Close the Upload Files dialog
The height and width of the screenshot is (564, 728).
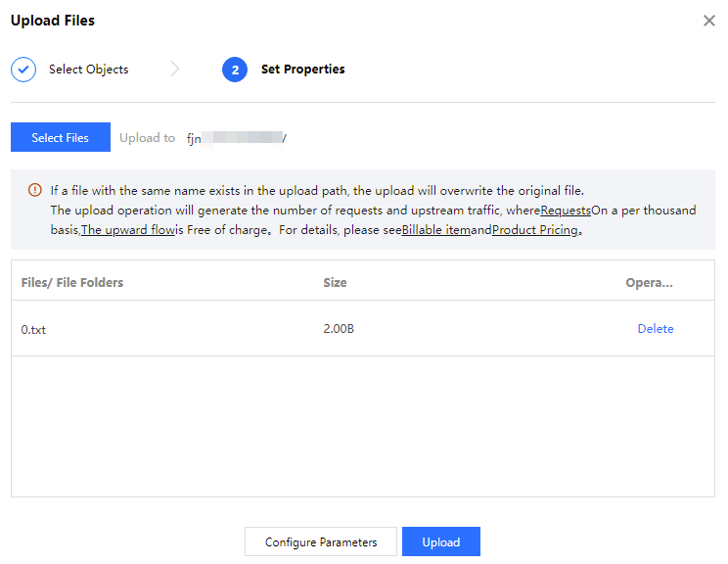[709, 21]
